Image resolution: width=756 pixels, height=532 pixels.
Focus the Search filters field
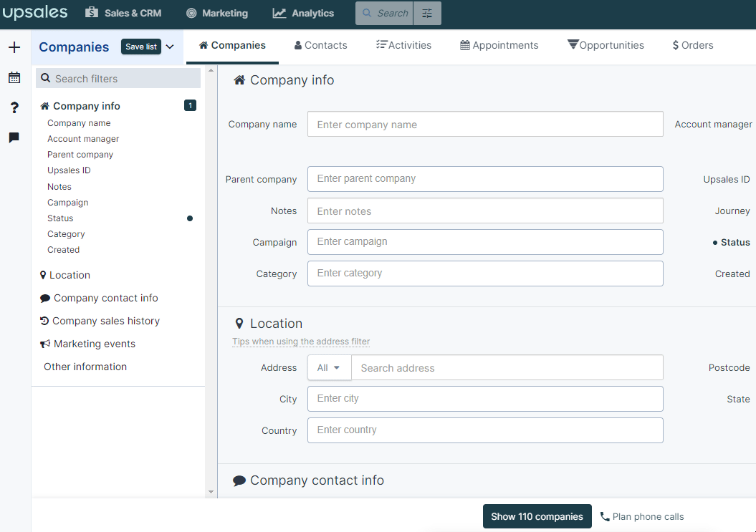118,78
